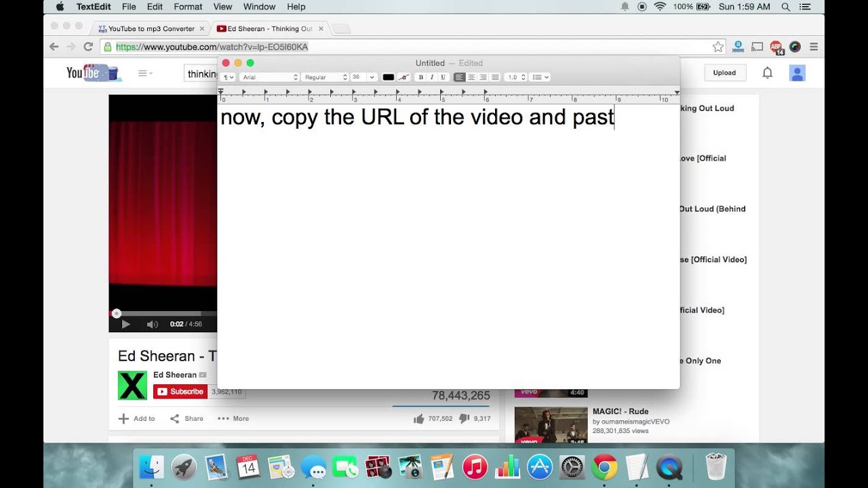The height and width of the screenshot is (488, 868).
Task: Open QuickTime Player from the dock
Action: [x=669, y=467]
